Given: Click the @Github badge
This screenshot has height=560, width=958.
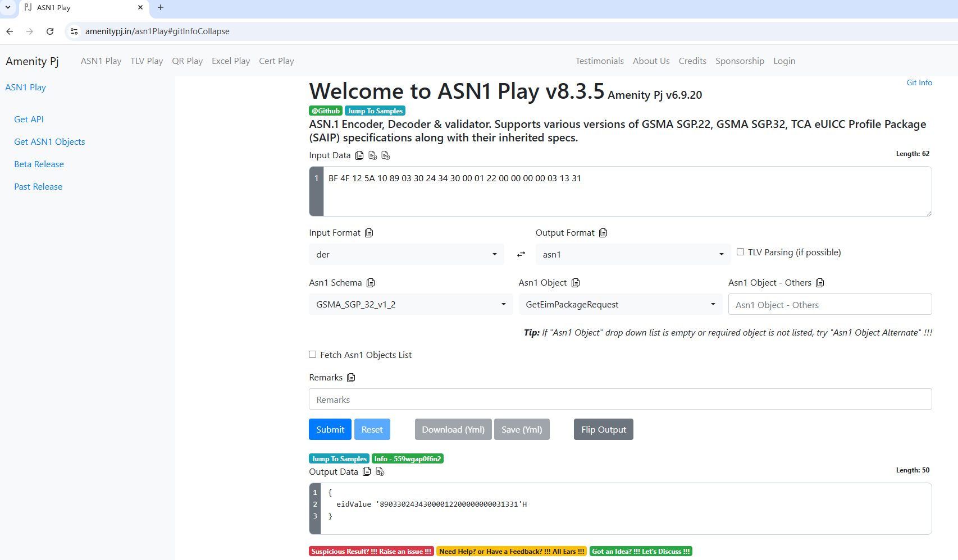Looking at the screenshot, I should click(326, 111).
